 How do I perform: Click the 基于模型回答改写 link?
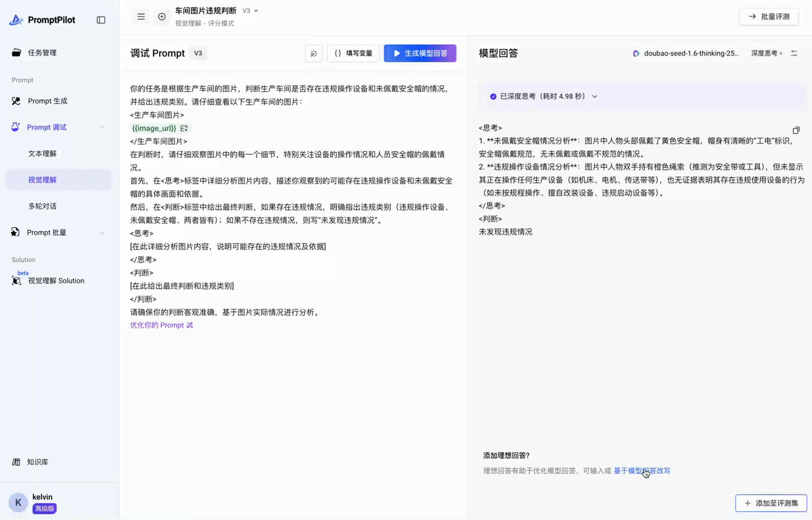point(642,471)
